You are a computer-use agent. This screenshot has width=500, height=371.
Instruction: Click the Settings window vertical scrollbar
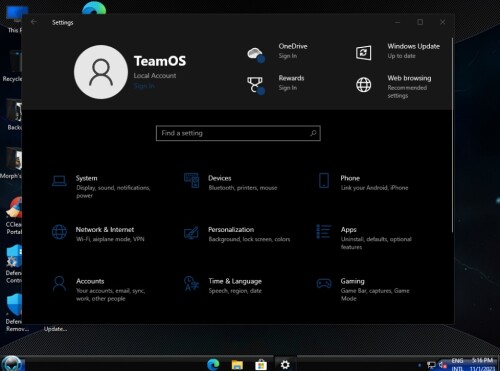pos(452,135)
